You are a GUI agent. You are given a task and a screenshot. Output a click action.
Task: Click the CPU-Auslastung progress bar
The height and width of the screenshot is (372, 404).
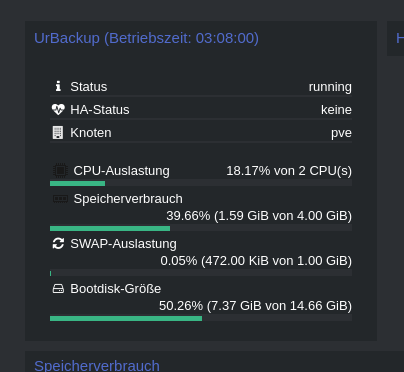[201, 183]
